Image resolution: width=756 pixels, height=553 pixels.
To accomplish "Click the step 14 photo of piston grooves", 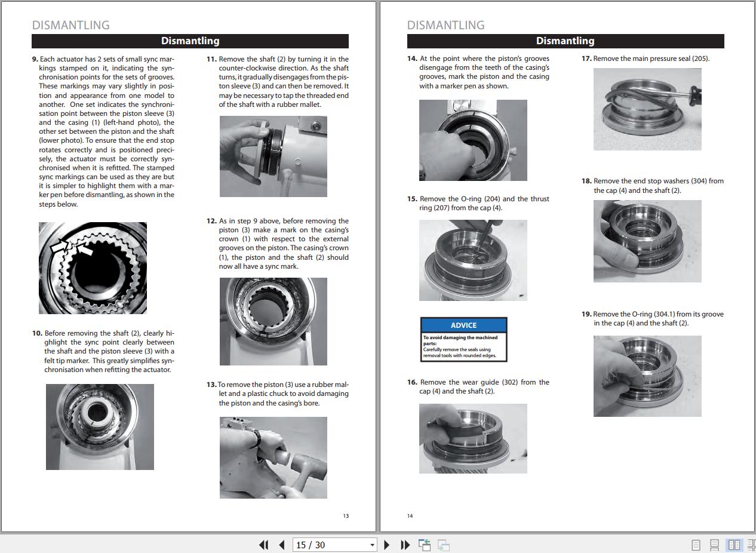I will click(x=473, y=140).
